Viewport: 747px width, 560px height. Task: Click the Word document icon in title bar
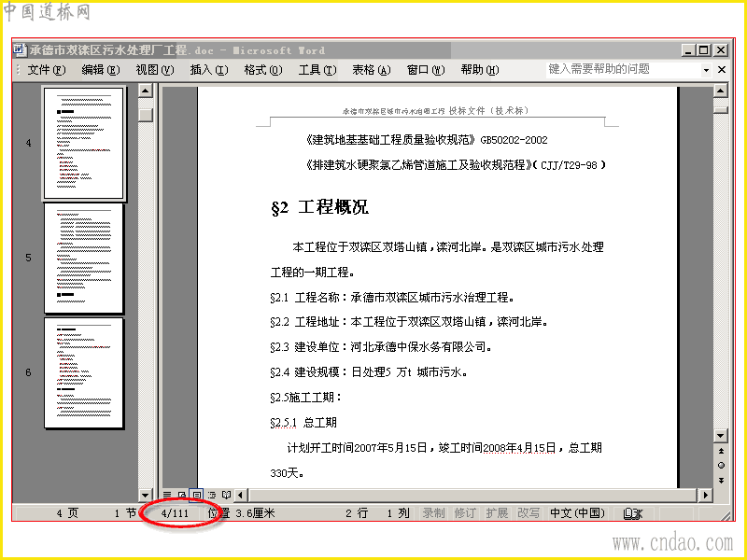tap(19, 49)
